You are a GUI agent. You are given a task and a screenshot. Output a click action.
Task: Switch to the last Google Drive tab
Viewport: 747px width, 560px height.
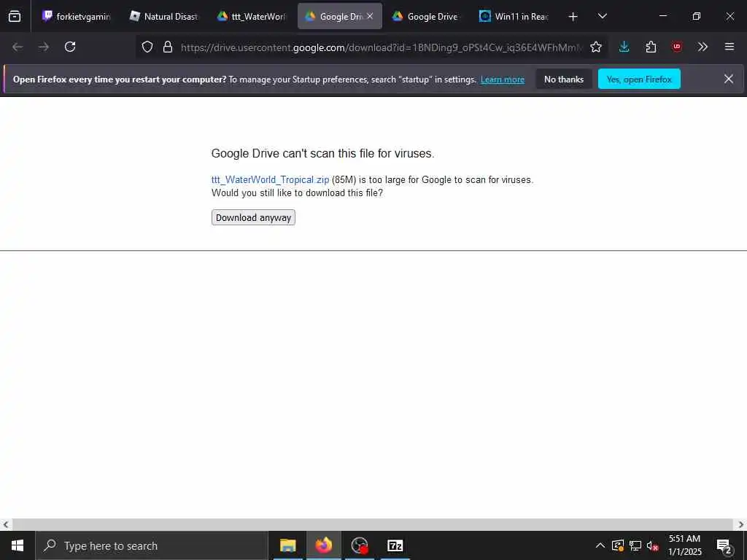[426, 16]
